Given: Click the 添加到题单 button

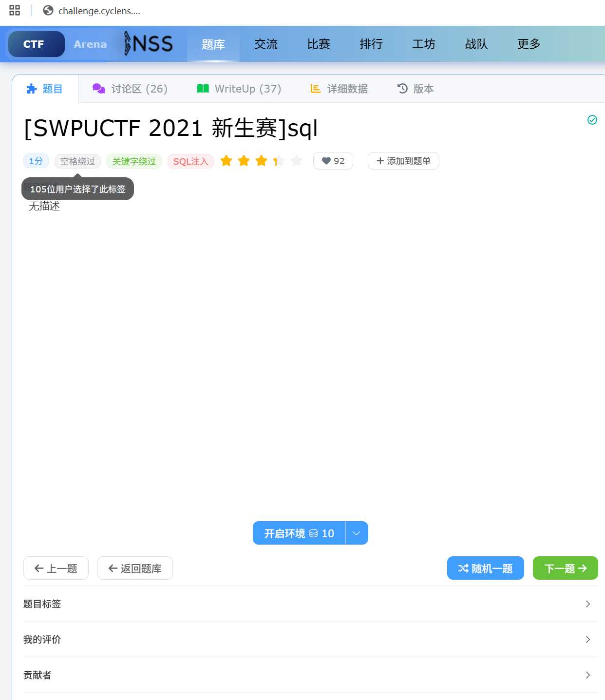Looking at the screenshot, I should (403, 161).
